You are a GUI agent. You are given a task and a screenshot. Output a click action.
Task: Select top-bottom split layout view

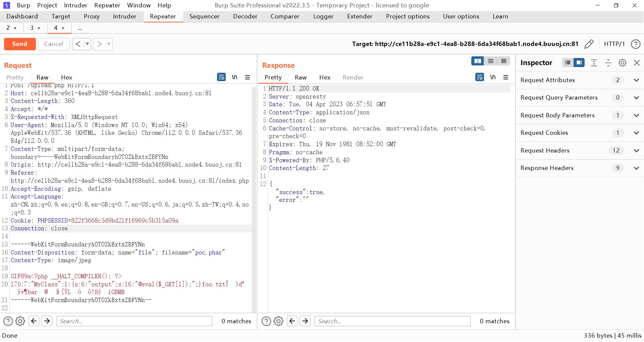tap(491, 61)
